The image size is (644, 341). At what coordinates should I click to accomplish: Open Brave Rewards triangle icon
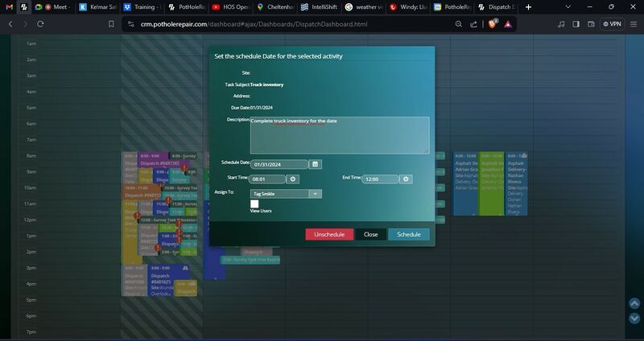pos(508,24)
